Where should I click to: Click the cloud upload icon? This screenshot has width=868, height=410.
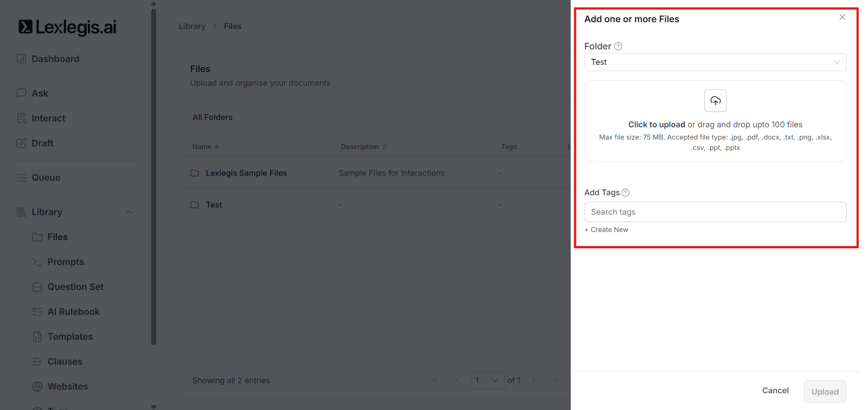pyautogui.click(x=715, y=101)
